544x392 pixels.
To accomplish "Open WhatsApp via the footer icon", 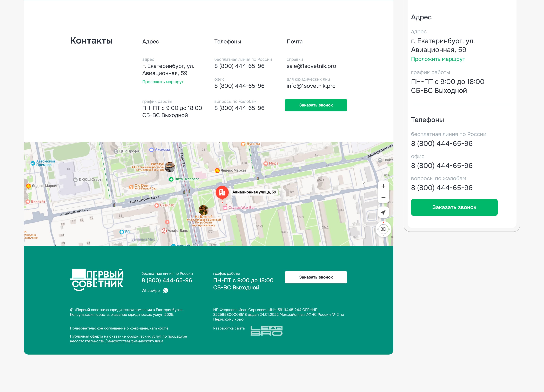I will click(x=166, y=291).
